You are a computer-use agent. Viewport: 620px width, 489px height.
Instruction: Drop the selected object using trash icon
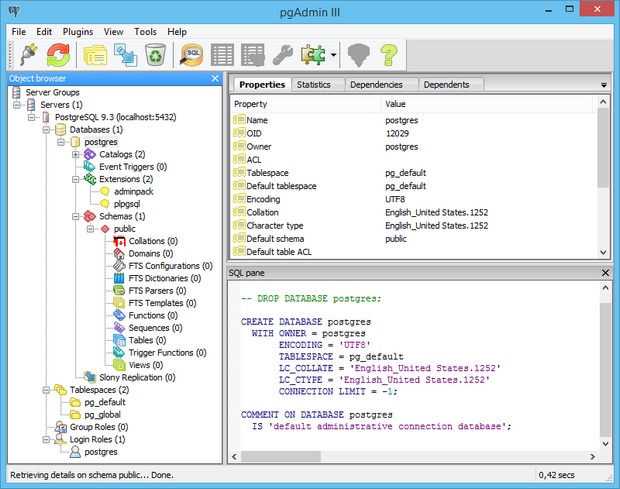pyautogui.click(x=155, y=55)
